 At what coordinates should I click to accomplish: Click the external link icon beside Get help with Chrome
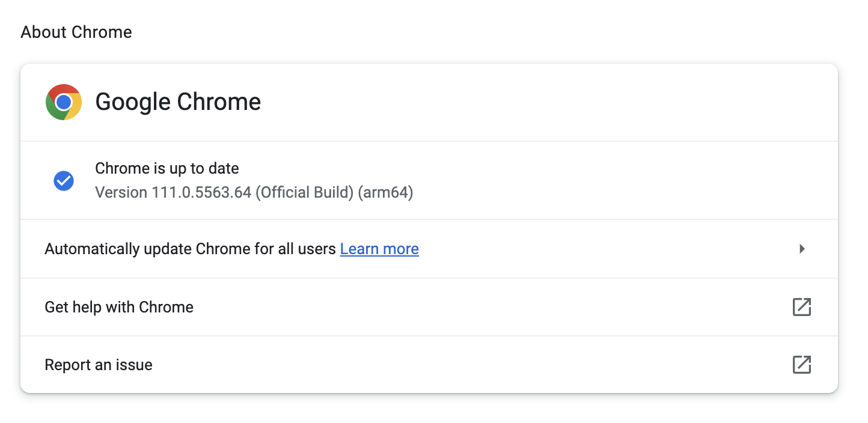(802, 307)
